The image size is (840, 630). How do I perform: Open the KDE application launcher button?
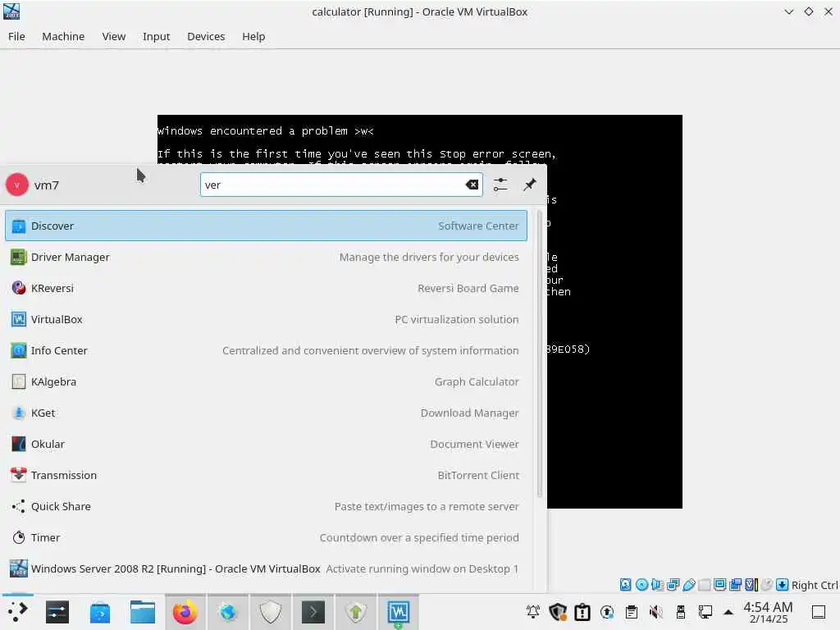pyautogui.click(x=17, y=612)
